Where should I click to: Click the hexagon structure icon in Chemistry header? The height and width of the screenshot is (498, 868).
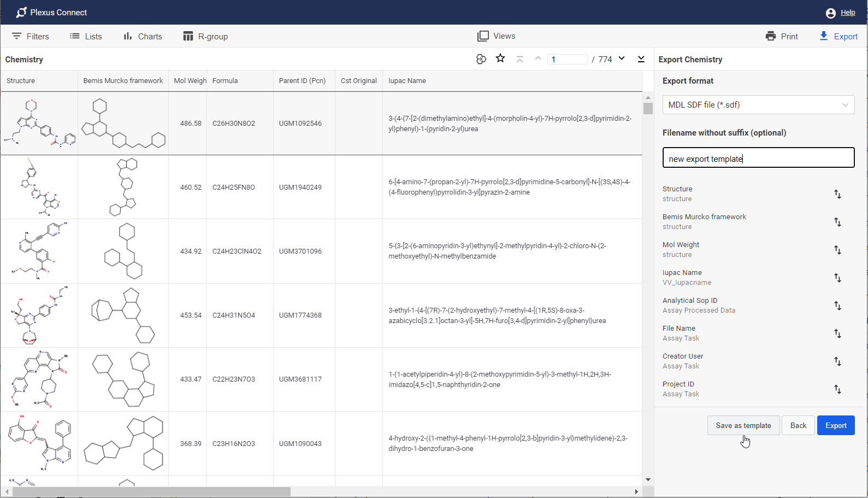tap(481, 59)
